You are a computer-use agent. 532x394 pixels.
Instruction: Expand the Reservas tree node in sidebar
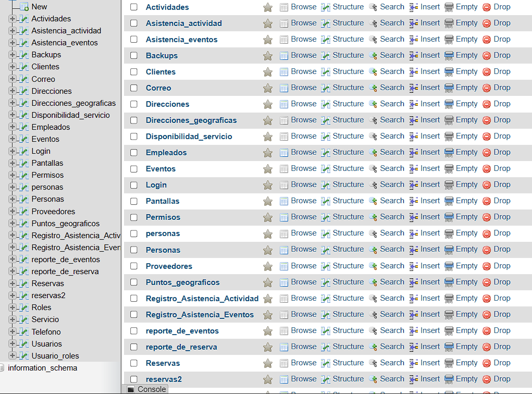(x=13, y=284)
